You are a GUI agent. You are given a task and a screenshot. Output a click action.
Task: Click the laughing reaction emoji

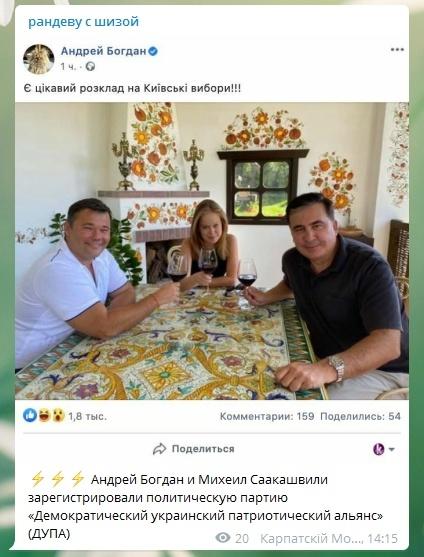pyautogui.click(x=44, y=415)
